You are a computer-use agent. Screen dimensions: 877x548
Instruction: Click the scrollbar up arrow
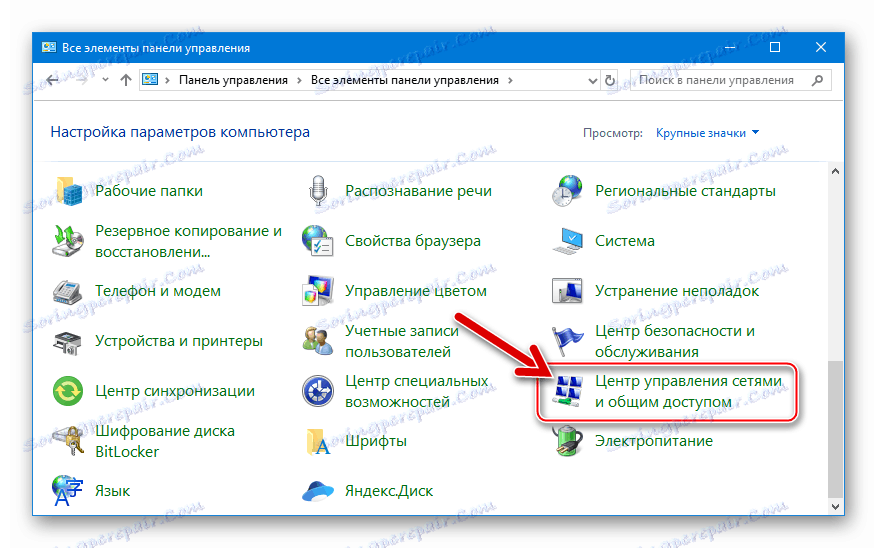point(836,171)
